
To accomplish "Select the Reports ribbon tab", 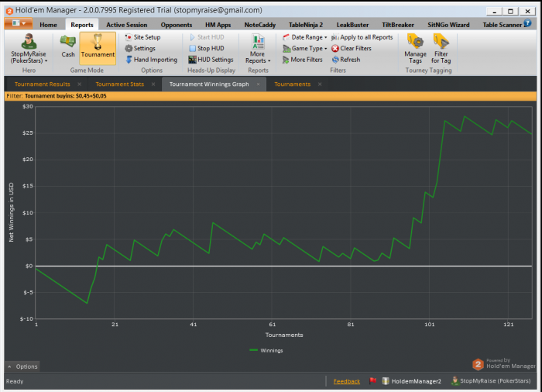I will pyautogui.click(x=82, y=25).
